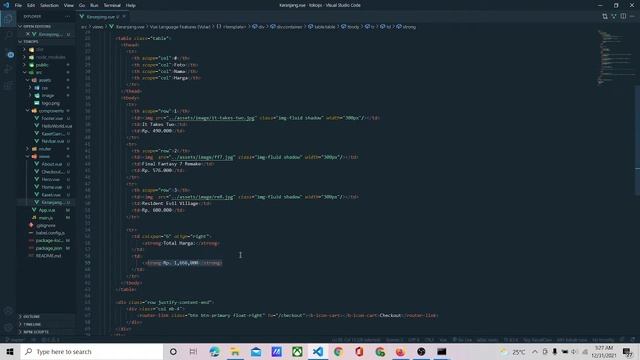This screenshot has width=640, height=360.
Task: Open the View menu
Action: [x=69, y=5]
